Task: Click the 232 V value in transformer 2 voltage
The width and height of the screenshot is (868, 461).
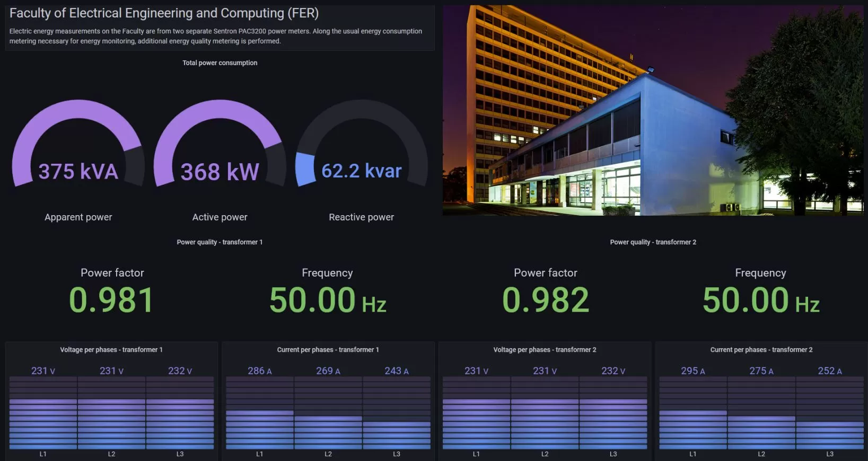Action: (613, 371)
